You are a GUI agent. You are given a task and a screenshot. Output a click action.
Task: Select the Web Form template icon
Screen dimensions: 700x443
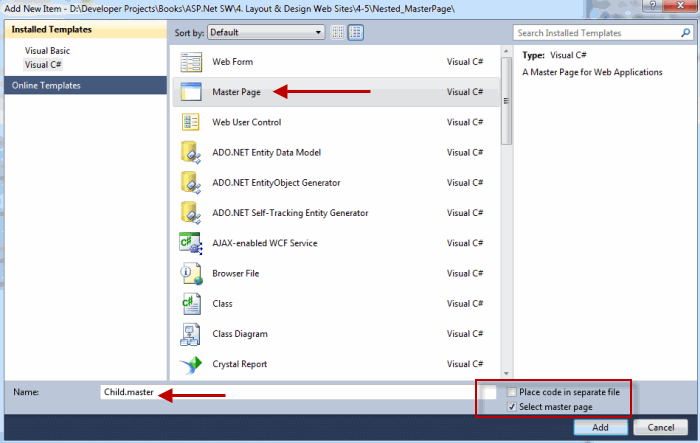pos(191,62)
